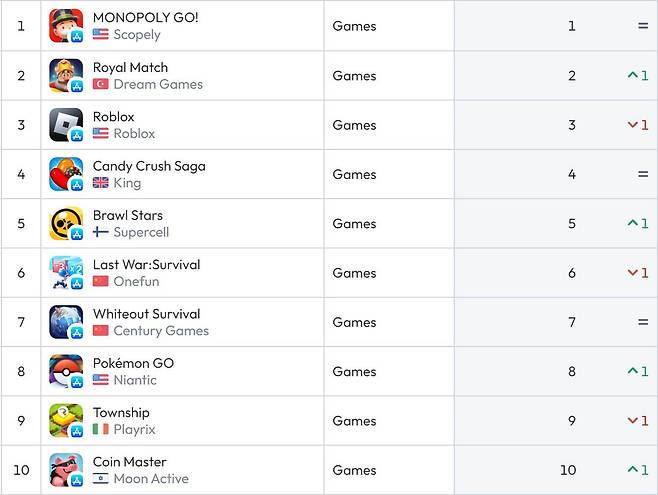Select the Century Games publisher name
The width and height of the screenshot is (658, 495).
pyautogui.click(x=161, y=331)
